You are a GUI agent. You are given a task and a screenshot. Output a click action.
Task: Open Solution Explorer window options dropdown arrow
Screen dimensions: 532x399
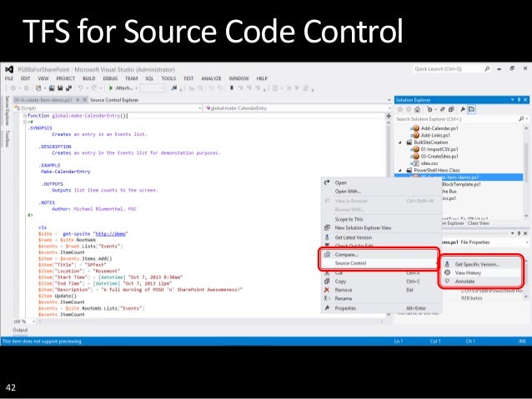(512, 100)
